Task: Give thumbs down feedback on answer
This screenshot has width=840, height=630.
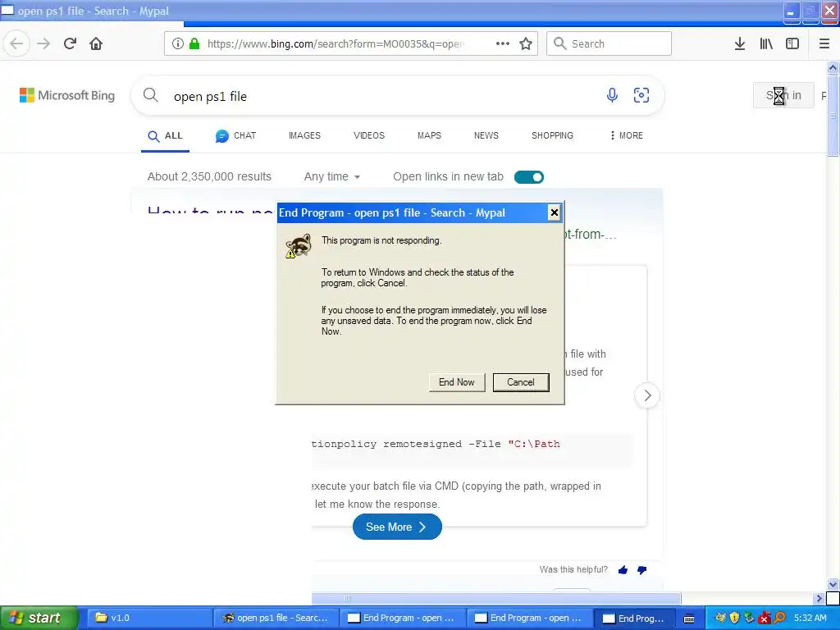Action: [641, 570]
